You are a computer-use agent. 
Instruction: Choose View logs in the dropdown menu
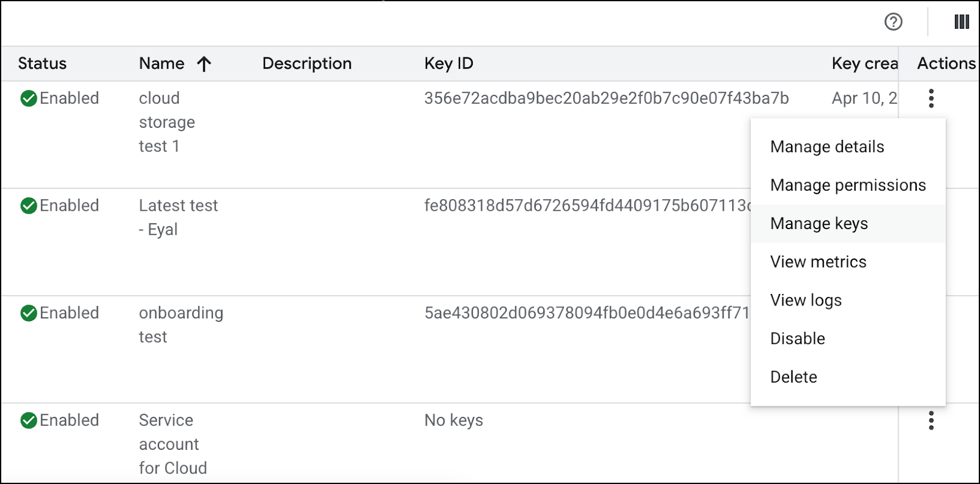point(806,300)
